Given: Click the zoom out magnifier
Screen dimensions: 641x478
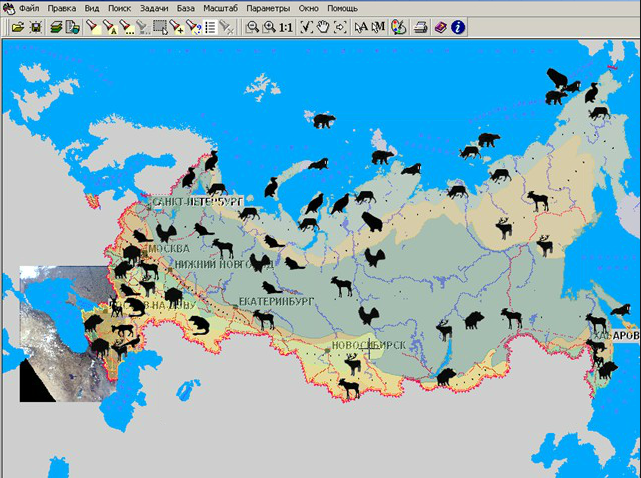Looking at the screenshot, I should tap(252, 28).
